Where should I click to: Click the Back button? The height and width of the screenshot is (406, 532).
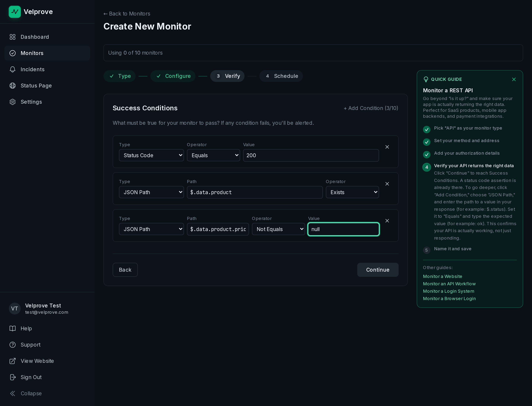[125, 270]
